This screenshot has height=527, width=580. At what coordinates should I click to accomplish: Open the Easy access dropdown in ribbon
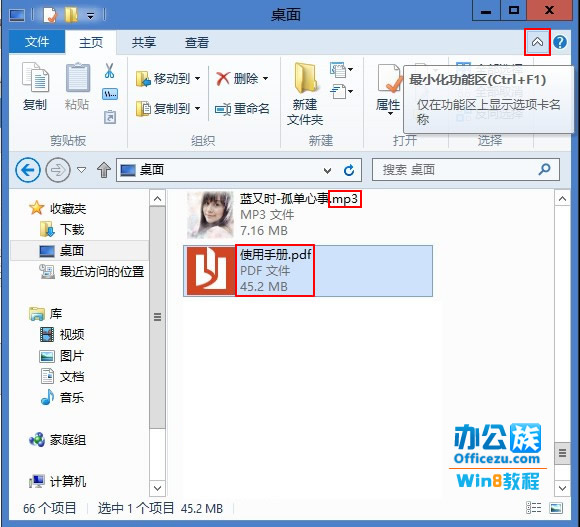pos(341,91)
